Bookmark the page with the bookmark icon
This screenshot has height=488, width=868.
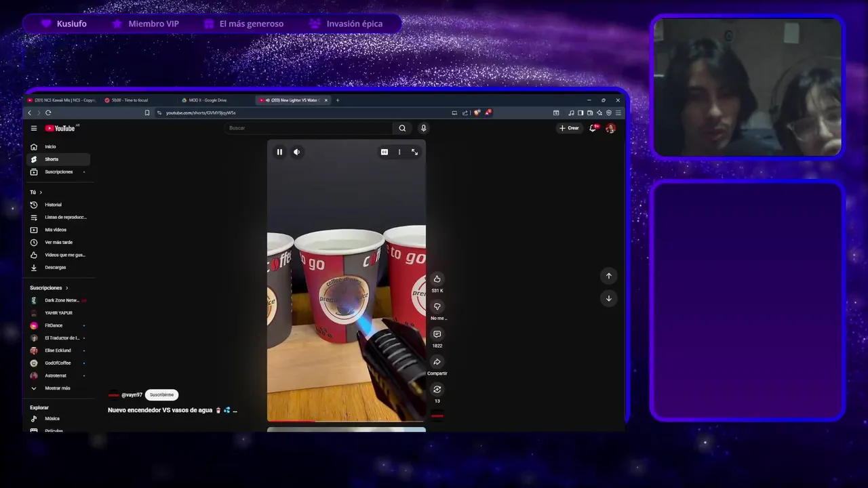click(x=147, y=113)
